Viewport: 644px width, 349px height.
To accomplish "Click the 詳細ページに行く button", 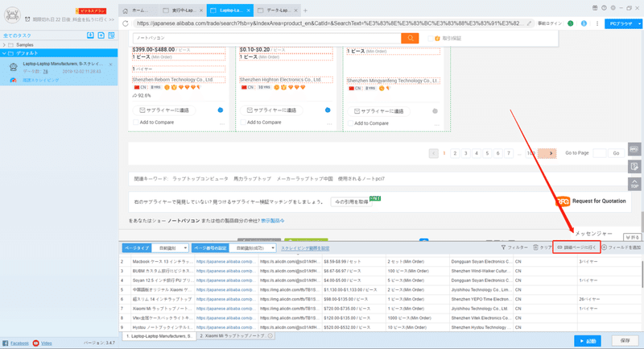I will [x=576, y=247].
